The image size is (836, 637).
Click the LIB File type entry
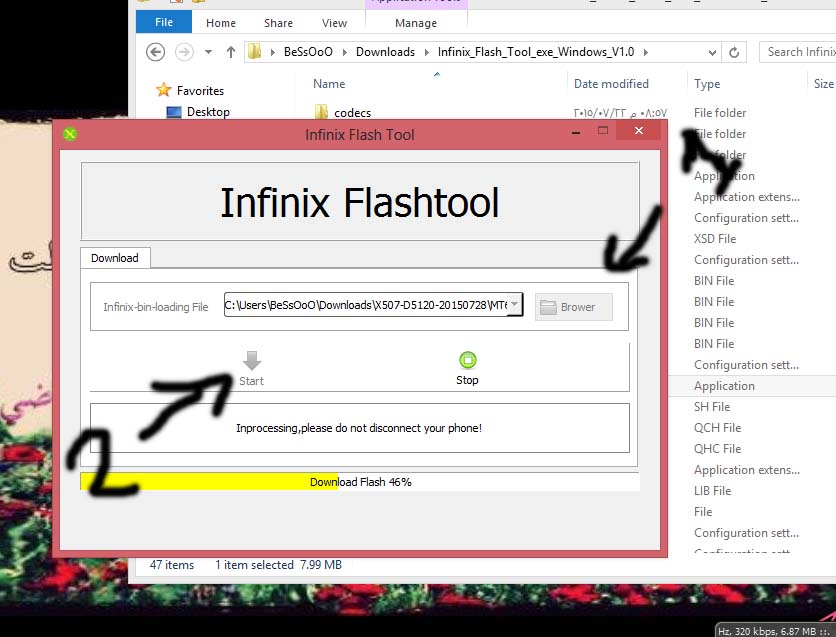pyautogui.click(x=712, y=491)
